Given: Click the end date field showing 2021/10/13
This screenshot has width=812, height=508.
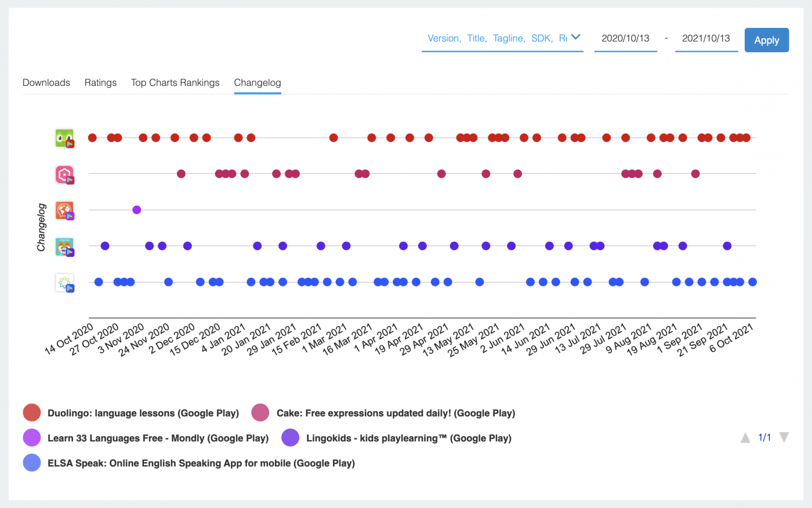Looking at the screenshot, I should click(x=706, y=38).
